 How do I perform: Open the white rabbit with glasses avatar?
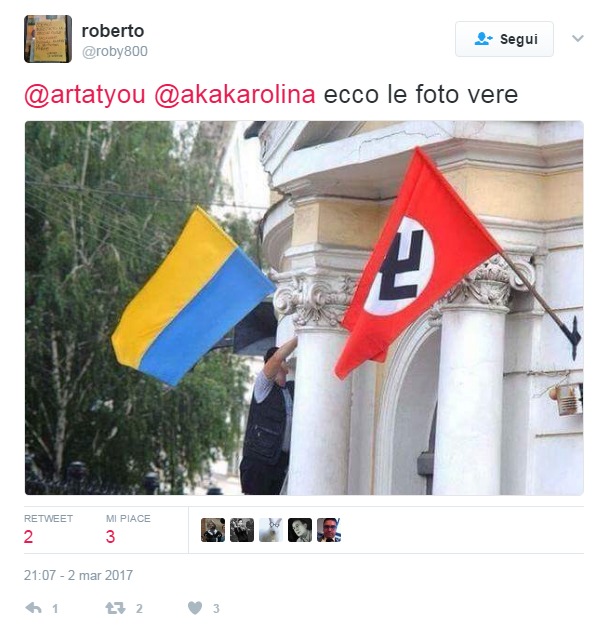click(271, 530)
